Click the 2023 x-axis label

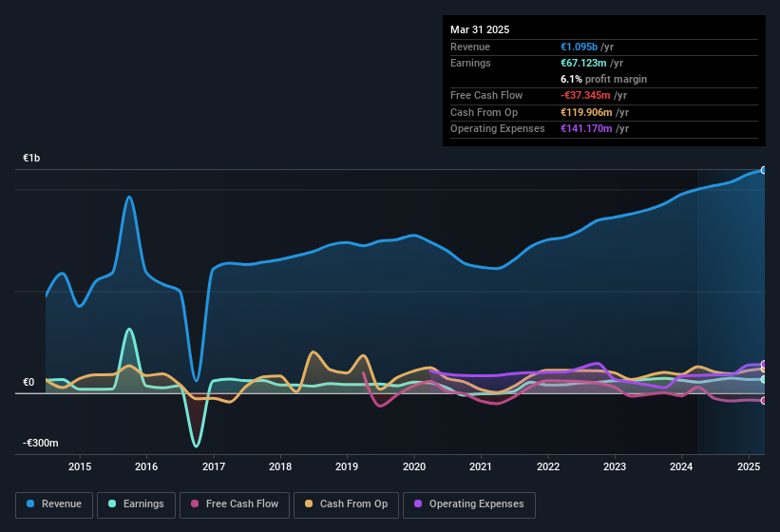pos(615,466)
